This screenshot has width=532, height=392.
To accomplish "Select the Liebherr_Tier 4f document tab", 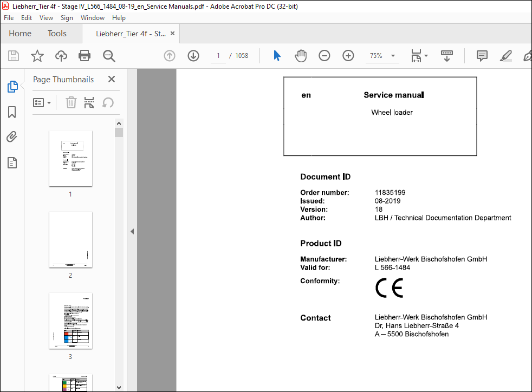I will (131, 34).
